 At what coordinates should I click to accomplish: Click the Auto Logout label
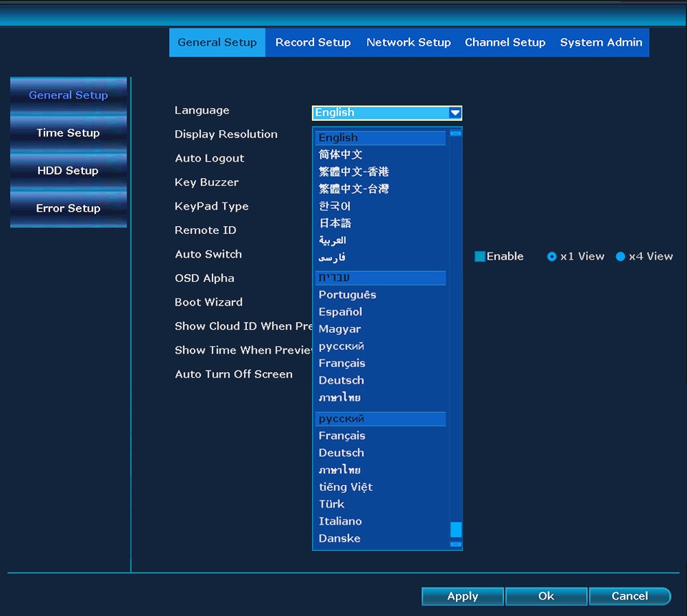(210, 159)
